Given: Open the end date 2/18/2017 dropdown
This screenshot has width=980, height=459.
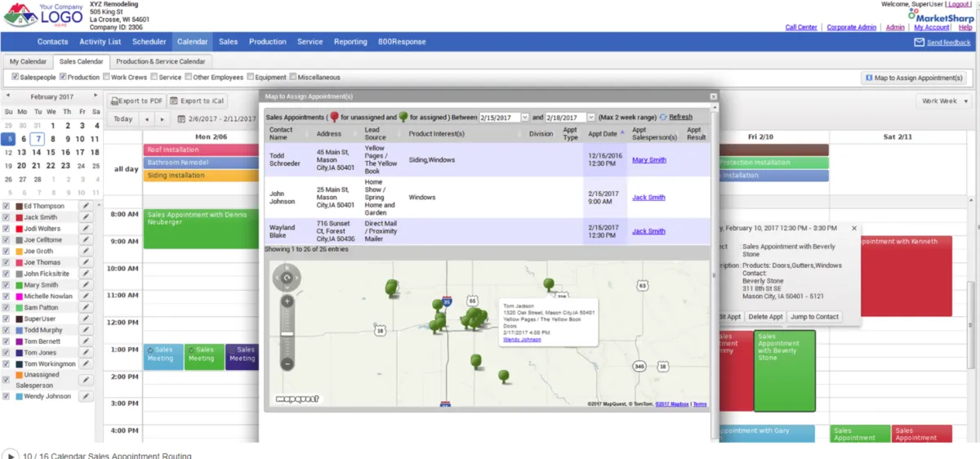Looking at the screenshot, I should click(x=590, y=118).
